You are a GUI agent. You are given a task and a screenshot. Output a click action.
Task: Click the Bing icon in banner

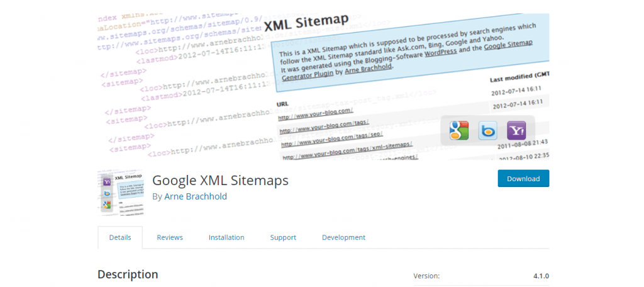488,131
